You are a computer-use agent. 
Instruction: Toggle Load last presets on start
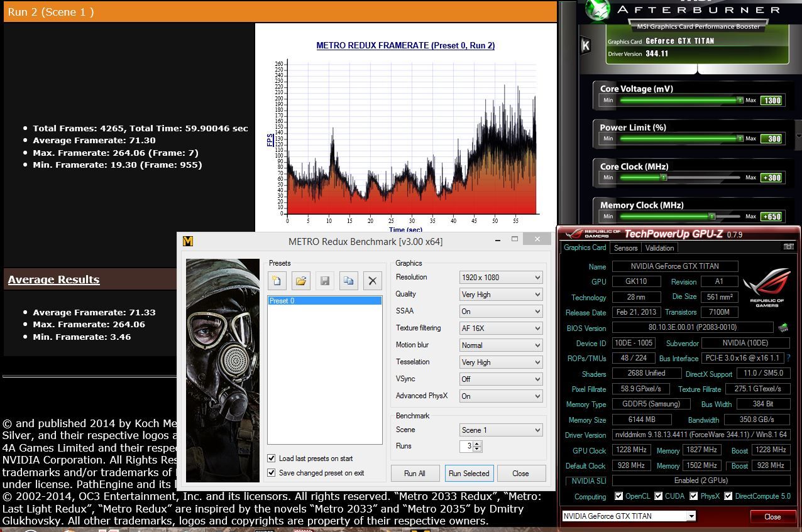(x=272, y=459)
